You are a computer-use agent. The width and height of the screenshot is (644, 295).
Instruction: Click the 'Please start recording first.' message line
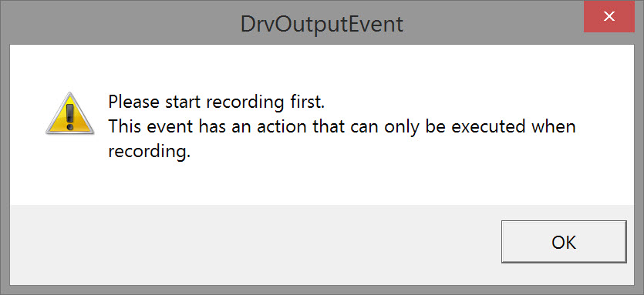(x=217, y=102)
